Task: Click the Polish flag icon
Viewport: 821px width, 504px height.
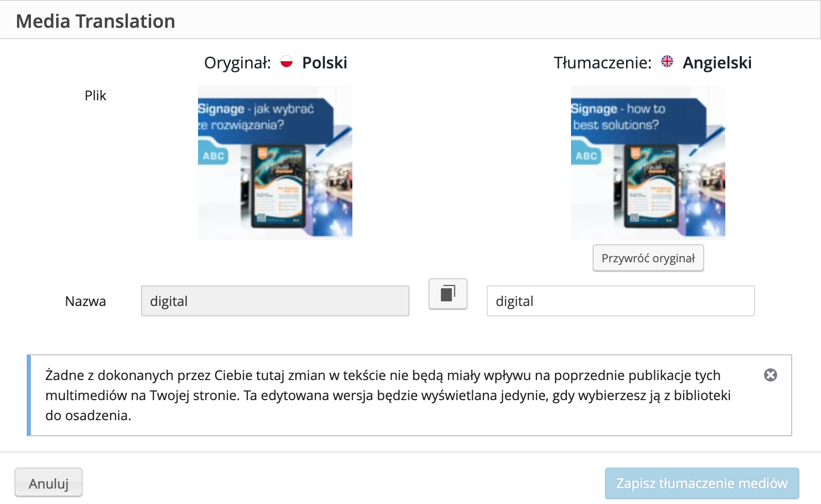Action: pos(287,62)
